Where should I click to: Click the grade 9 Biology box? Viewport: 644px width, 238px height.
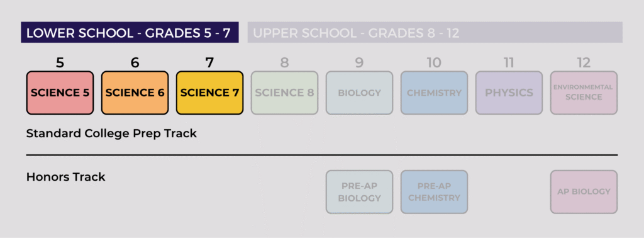coord(359,93)
